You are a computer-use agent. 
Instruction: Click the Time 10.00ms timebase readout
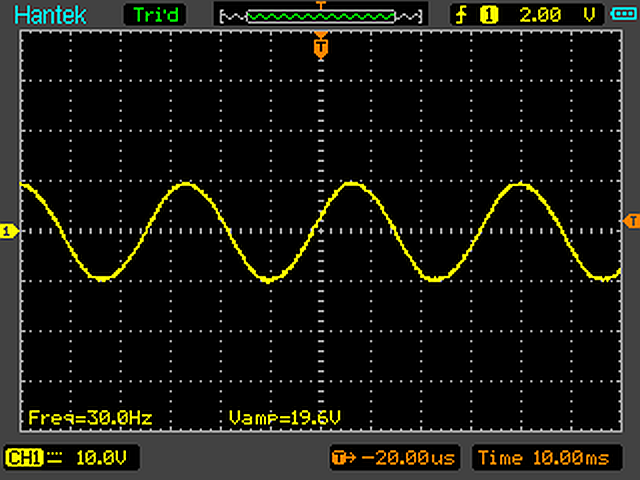[x=546, y=458]
